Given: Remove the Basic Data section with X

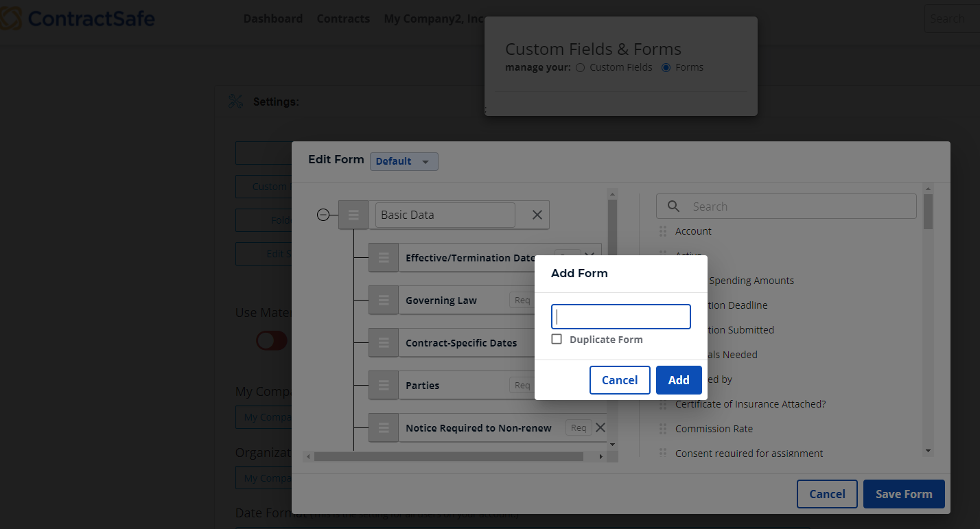Looking at the screenshot, I should [x=537, y=215].
